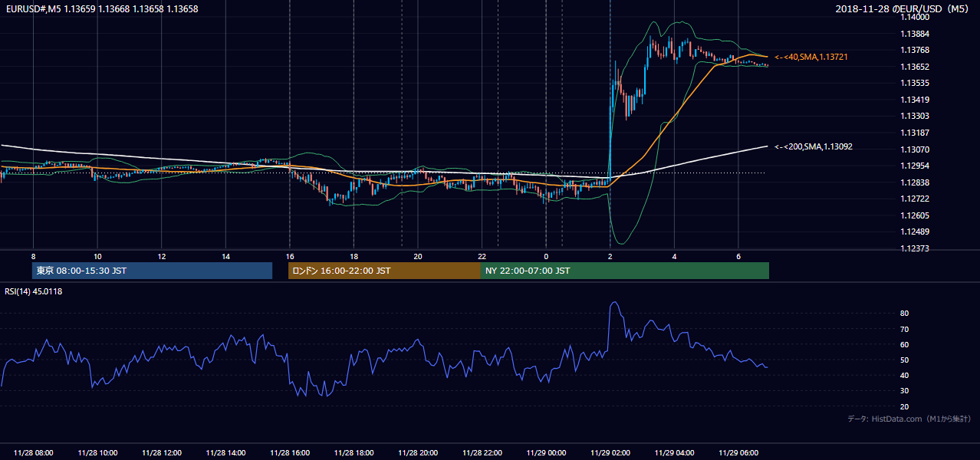Viewport: 980px width, 460px height.
Task: Click hour label 2 under price chart
Action: tap(610, 256)
